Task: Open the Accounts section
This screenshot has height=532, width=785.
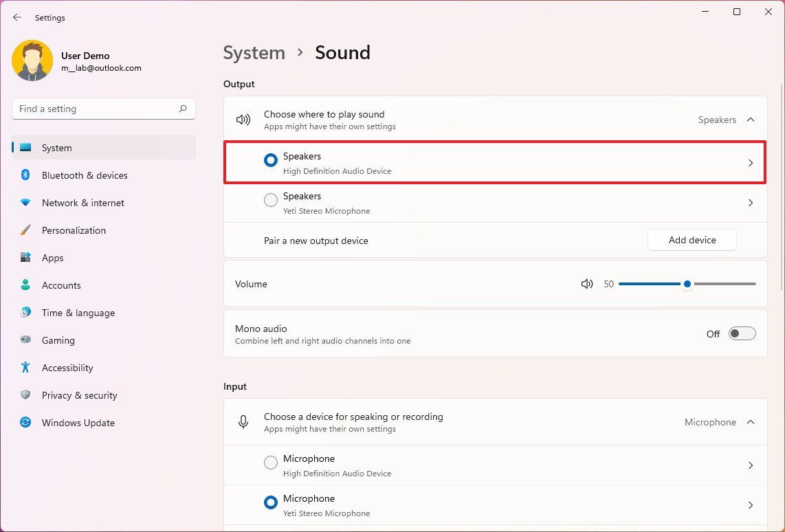Action: (x=61, y=285)
